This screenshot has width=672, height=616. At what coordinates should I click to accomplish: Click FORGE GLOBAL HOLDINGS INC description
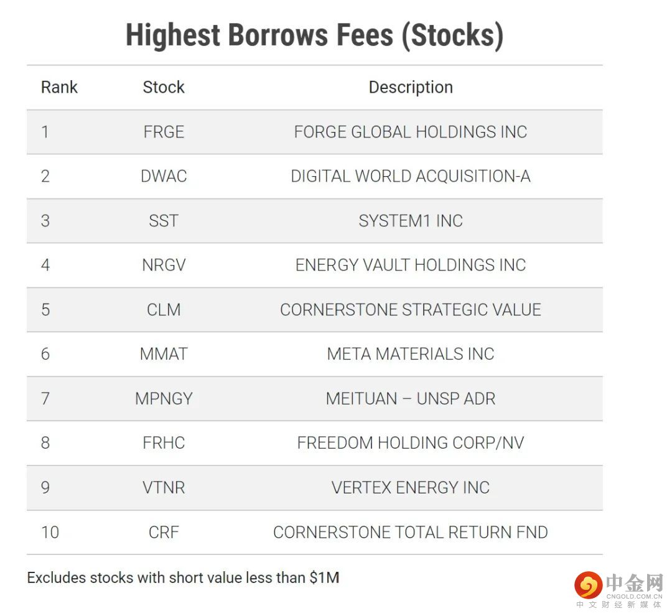[x=411, y=132]
